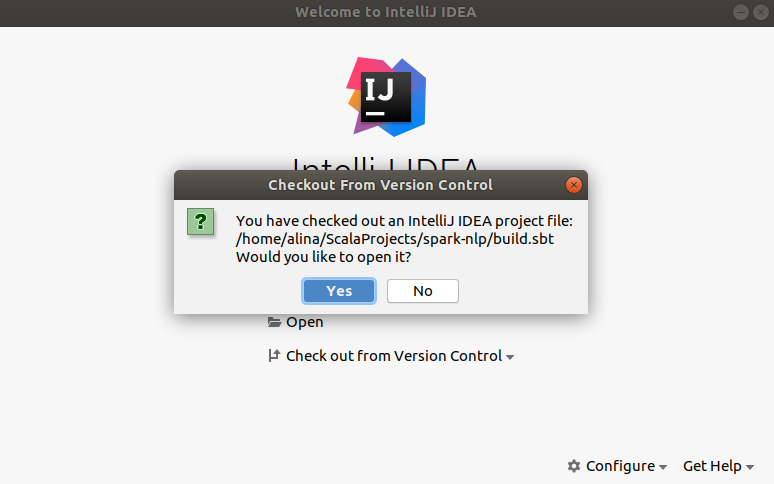Screen dimensions: 774x484
Task: Click the build.sbt file path text
Action: click(x=395, y=239)
